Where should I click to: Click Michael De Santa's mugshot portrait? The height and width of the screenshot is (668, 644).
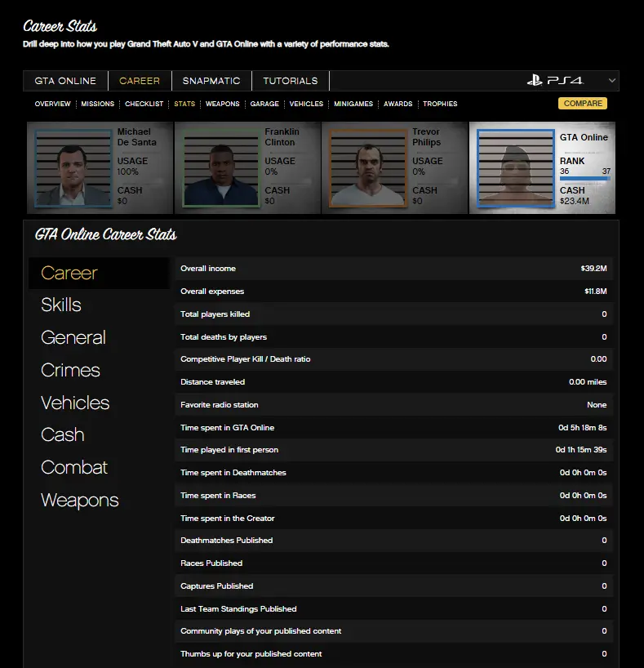(x=73, y=168)
